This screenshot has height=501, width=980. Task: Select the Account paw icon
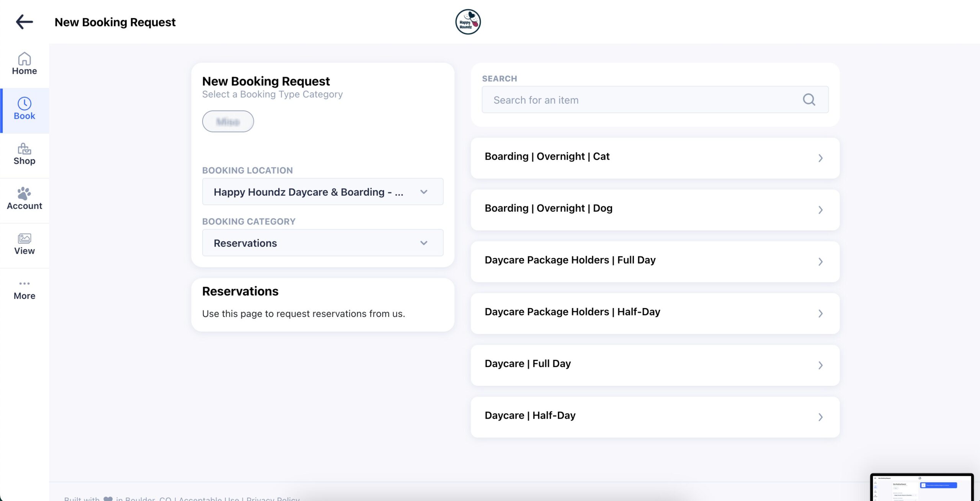[24, 194]
